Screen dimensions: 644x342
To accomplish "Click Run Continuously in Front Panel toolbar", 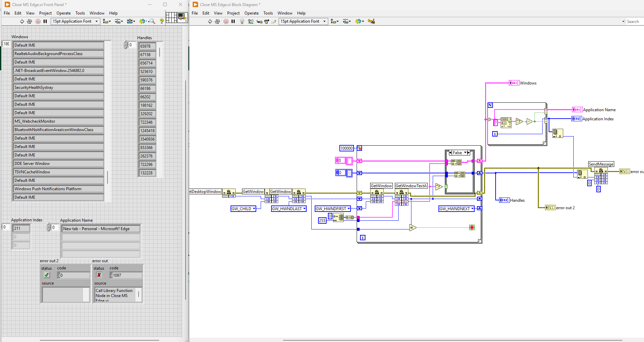I will (29, 22).
